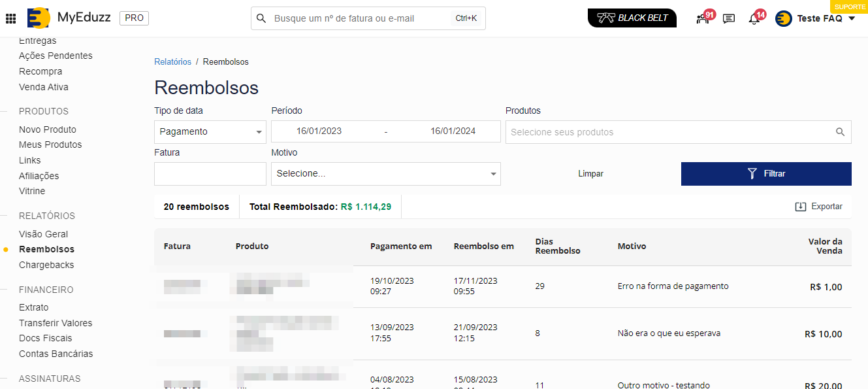868x389 pixels.
Task: Click the MyEduzz logo
Action: (x=39, y=18)
